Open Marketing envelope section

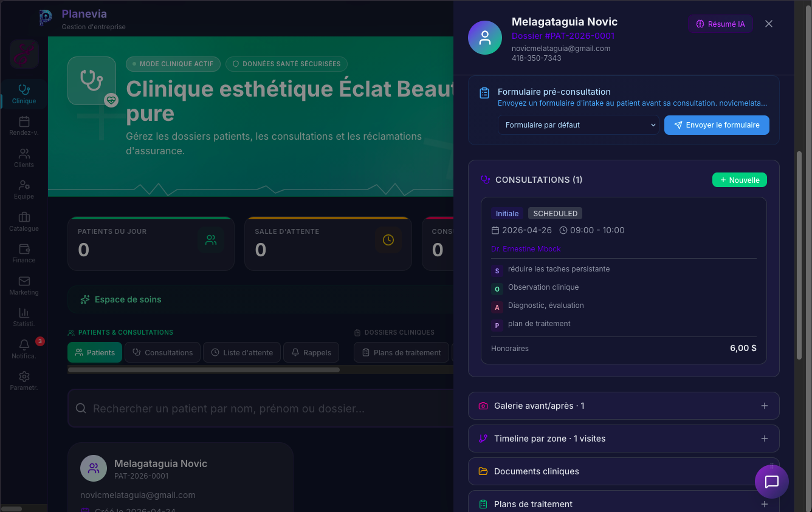click(24, 285)
